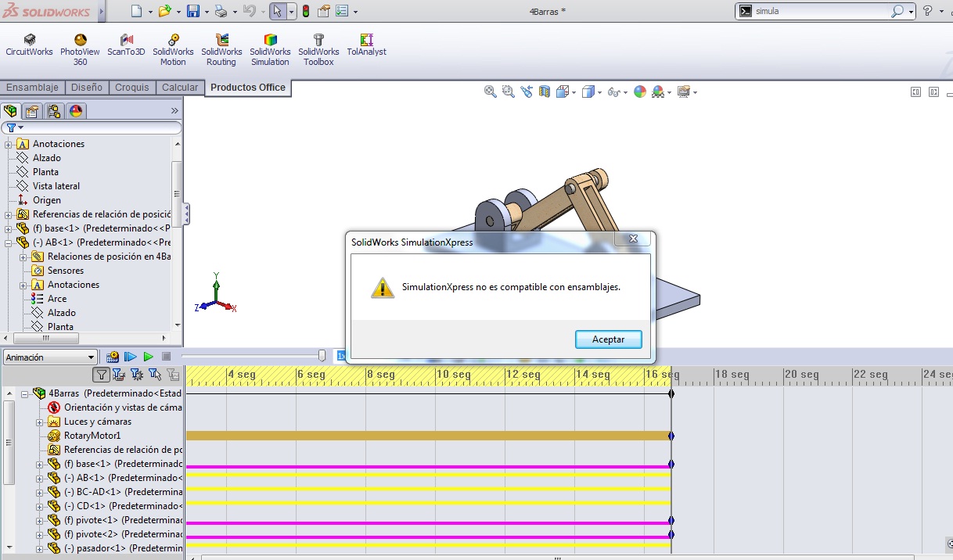Activate the ScanTo3D add-in
Viewport: 953px width, 560px height.
click(126, 46)
